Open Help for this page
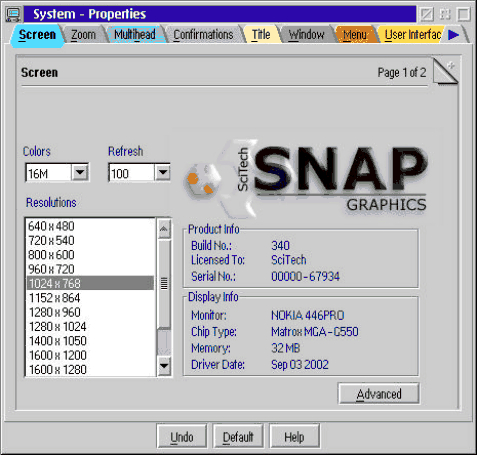The width and height of the screenshot is (477, 455). [294, 437]
